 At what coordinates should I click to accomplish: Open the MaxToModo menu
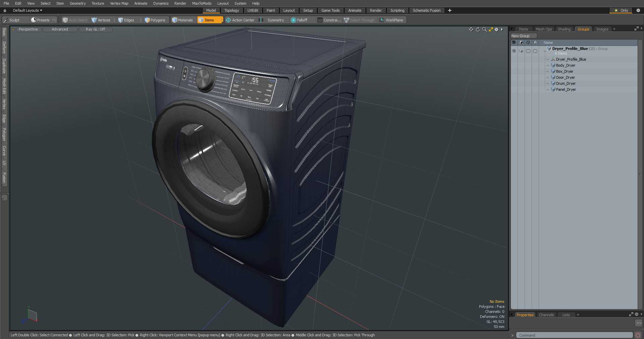pyautogui.click(x=202, y=3)
